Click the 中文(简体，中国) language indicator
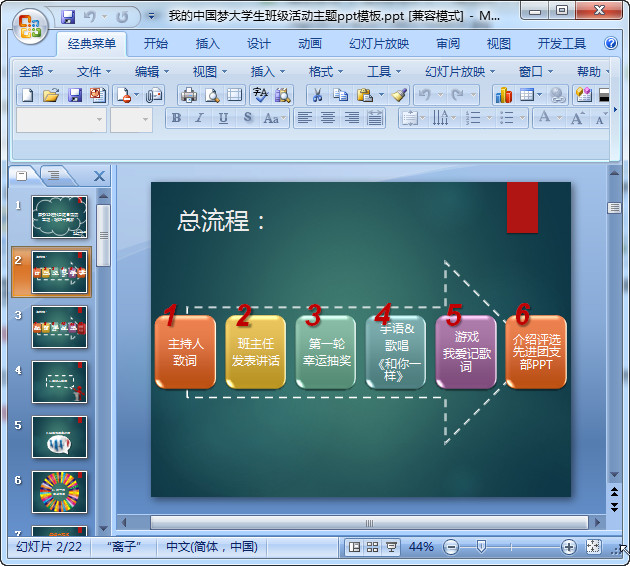The height and width of the screenshot is (566, 630). point(212,547)
